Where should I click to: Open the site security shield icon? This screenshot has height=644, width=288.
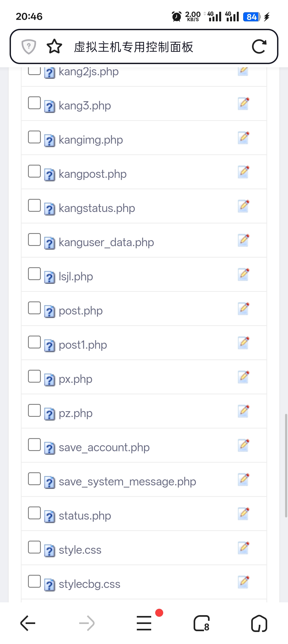click(29, 47)
